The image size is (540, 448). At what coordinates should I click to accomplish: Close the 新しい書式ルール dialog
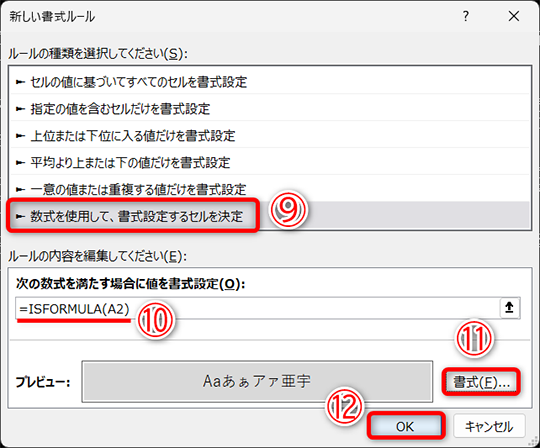(514, 16)
